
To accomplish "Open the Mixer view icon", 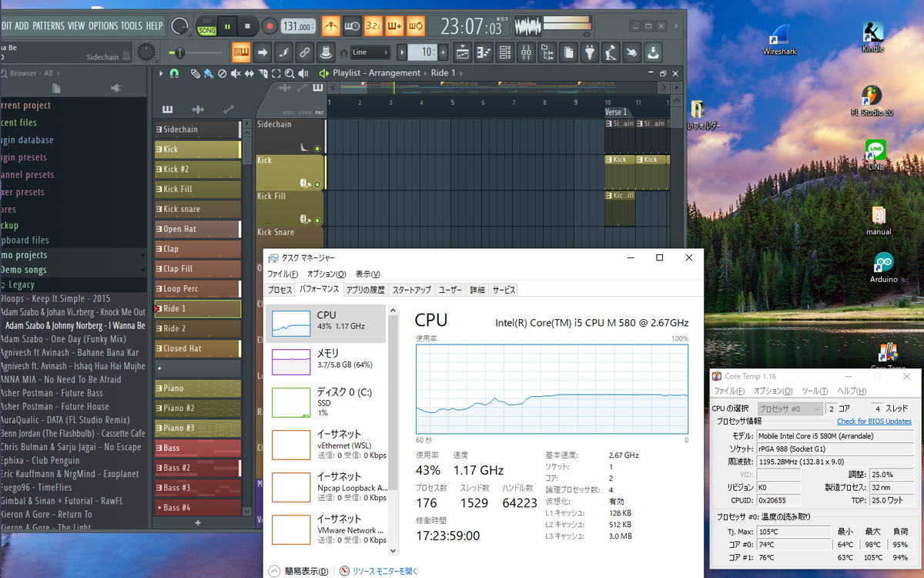I will tap(527, 52).
